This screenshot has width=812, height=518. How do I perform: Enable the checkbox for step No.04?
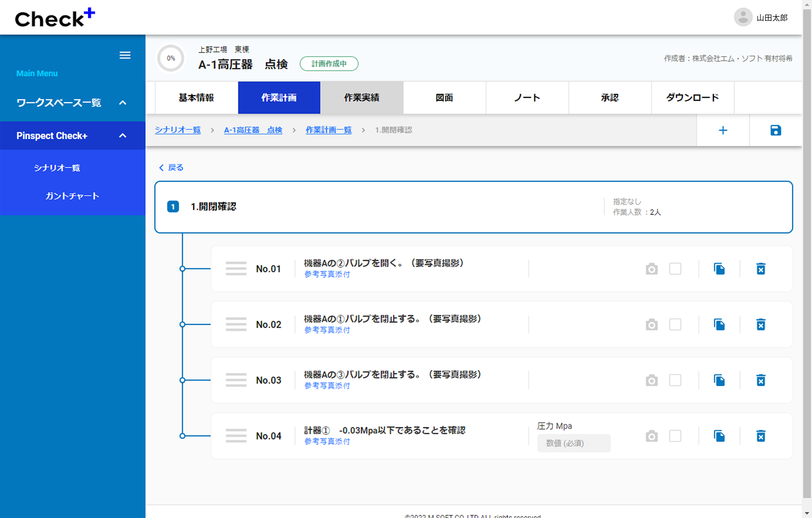pos(675,436)
